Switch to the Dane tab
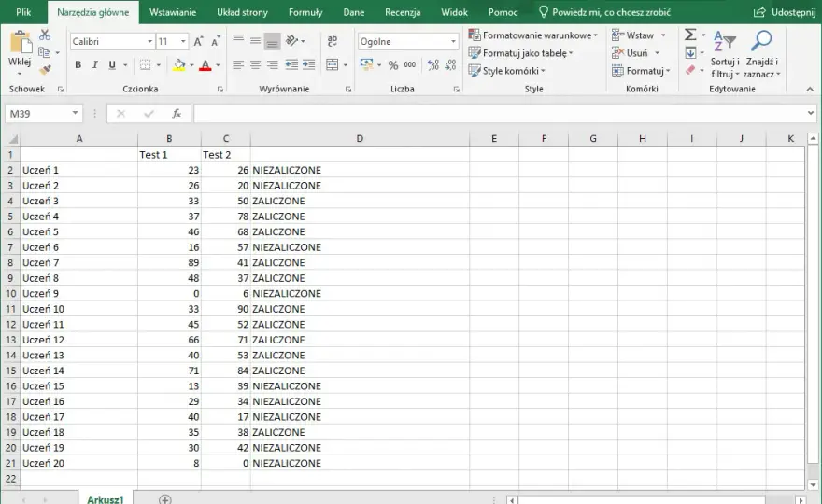Image resolution: width=822 pixels, height=504 pixels. point(354,12)
